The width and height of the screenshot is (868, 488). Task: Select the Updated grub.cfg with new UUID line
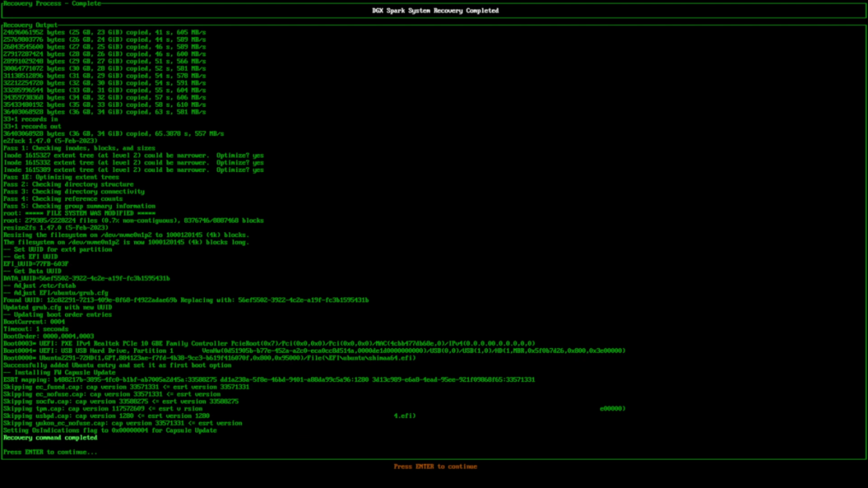tap(58, 307)
